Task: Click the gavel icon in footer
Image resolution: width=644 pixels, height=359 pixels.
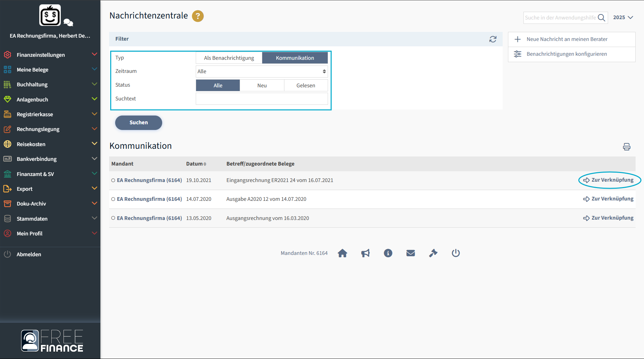Action: [x=433, y=253]
